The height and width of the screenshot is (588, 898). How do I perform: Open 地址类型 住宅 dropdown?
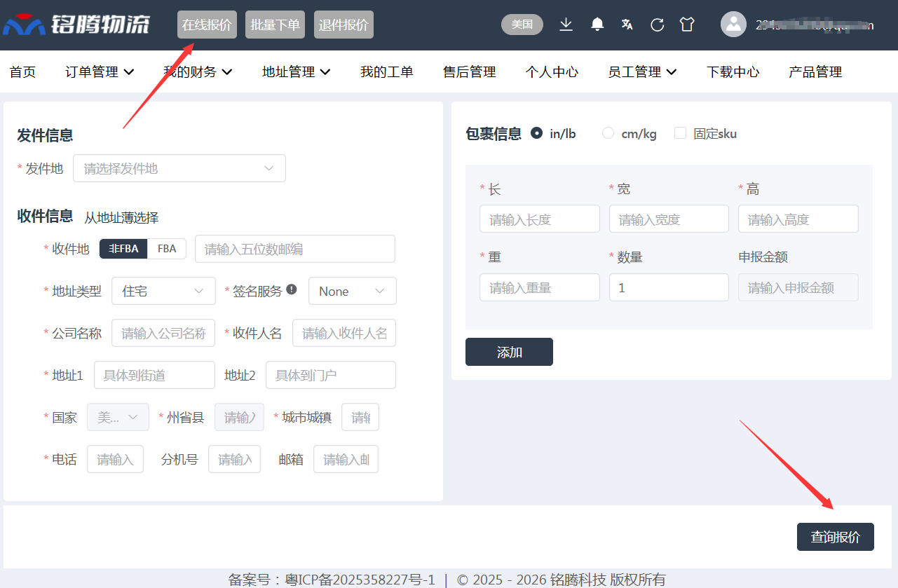point(163,291)
